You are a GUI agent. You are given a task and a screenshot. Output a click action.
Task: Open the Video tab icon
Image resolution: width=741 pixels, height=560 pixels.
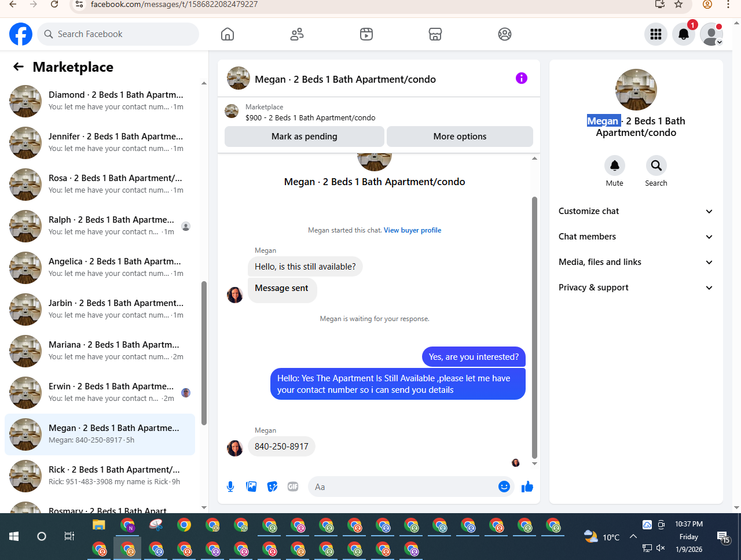pyautogui.click(x=366, y=34)
